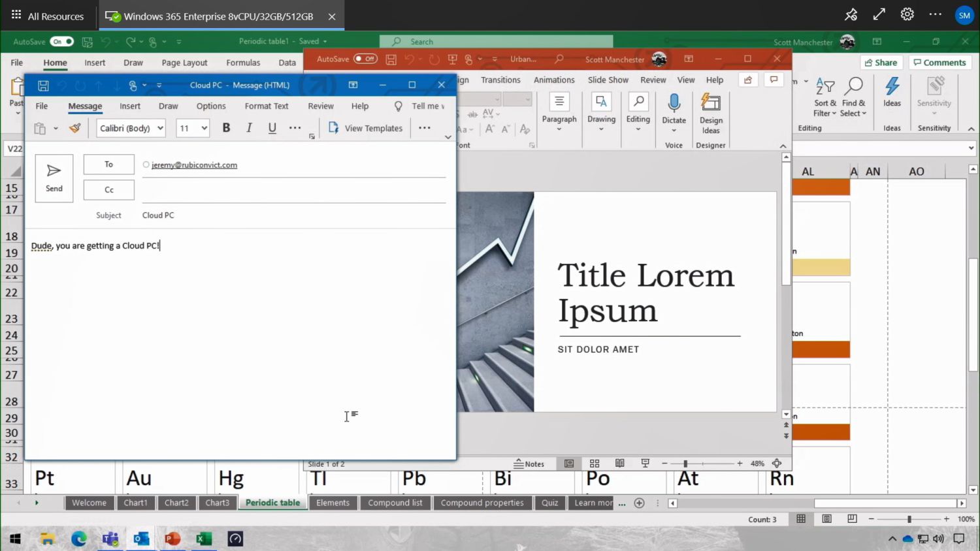Open the Editing group in PowerPoint
Image resolution: width=980 pixels, height=551 pixels.
[638, 112]
